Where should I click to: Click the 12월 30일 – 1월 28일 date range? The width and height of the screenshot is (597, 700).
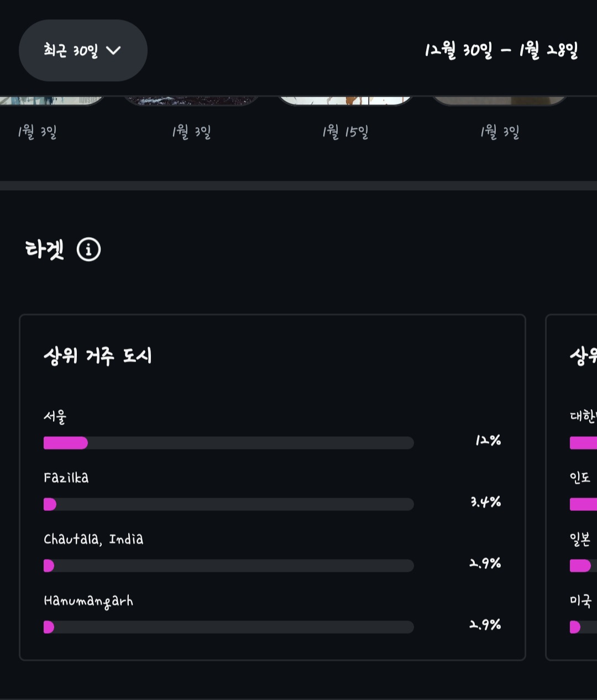[x=501, y=51]
